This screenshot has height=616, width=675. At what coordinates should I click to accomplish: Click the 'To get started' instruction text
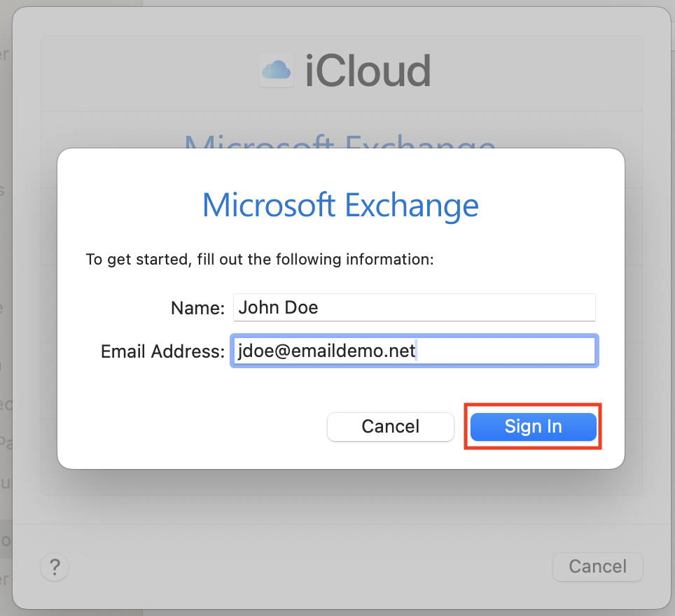click(x=260, y=260)
